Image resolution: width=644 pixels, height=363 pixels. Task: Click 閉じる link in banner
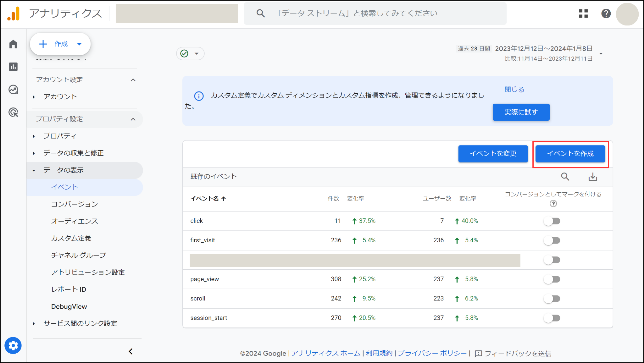(x=514, y=90)
